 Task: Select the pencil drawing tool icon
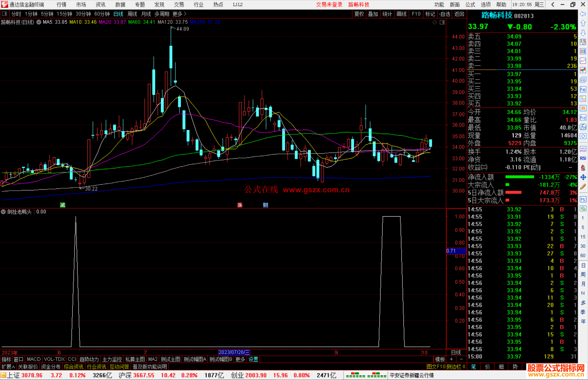pos(583,187)
